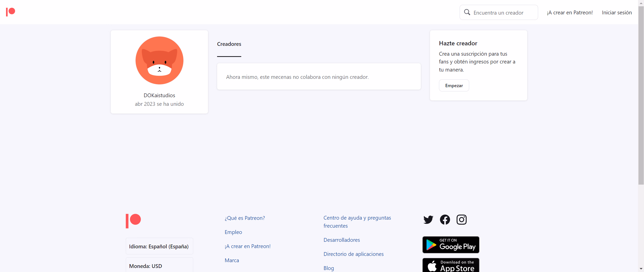Open the Marca footer link

(x=232, y=260)
